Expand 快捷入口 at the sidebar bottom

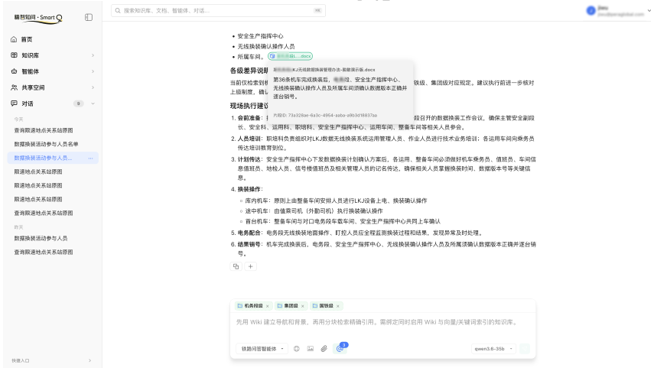point(52,360)
